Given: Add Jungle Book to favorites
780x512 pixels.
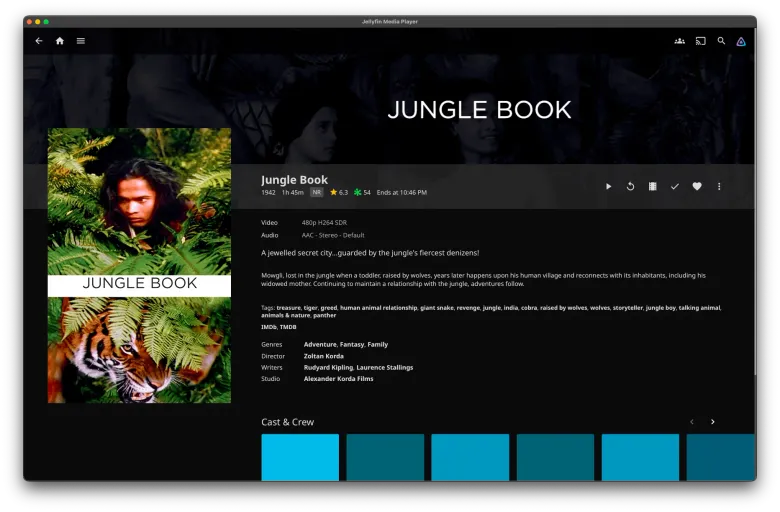Looking at the screenshot, I should point(697,186).
